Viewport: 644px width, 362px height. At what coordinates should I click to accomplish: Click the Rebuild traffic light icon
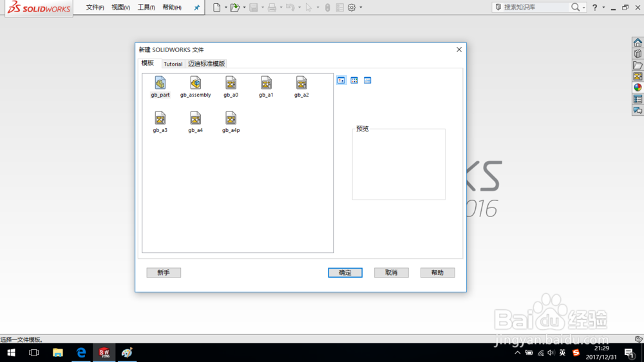pos(327,7)
